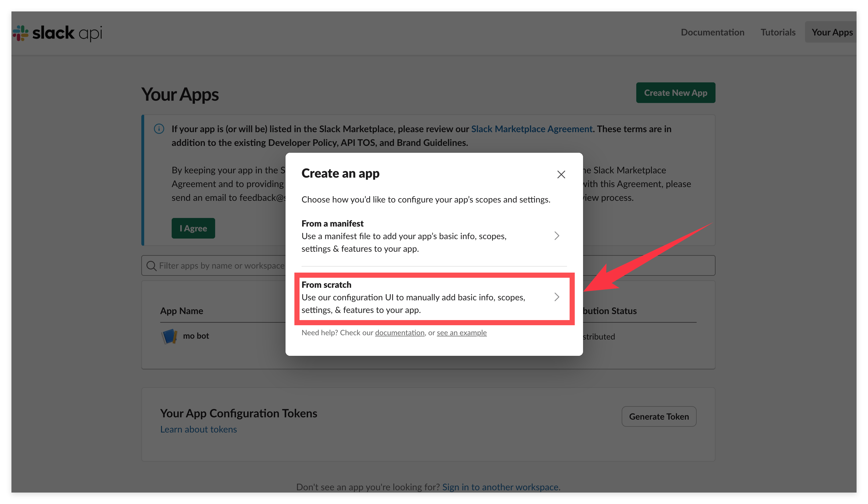Screen dimensions: 868x504
Task: Open the Documentation nav item
Action: (712, 32)
